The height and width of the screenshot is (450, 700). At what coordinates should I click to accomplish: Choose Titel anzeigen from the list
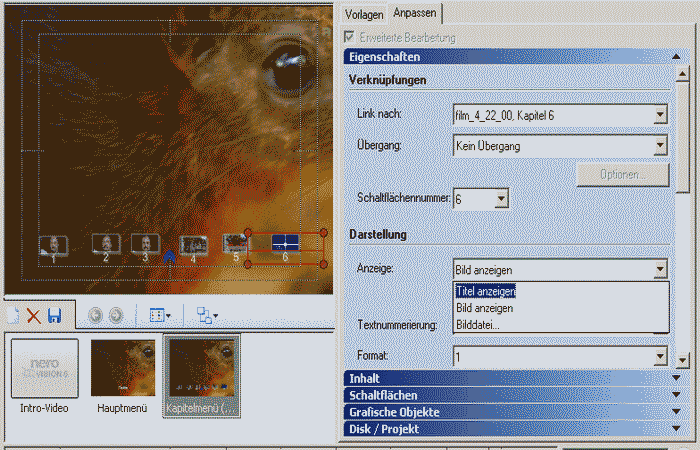(x=485, y=291)
